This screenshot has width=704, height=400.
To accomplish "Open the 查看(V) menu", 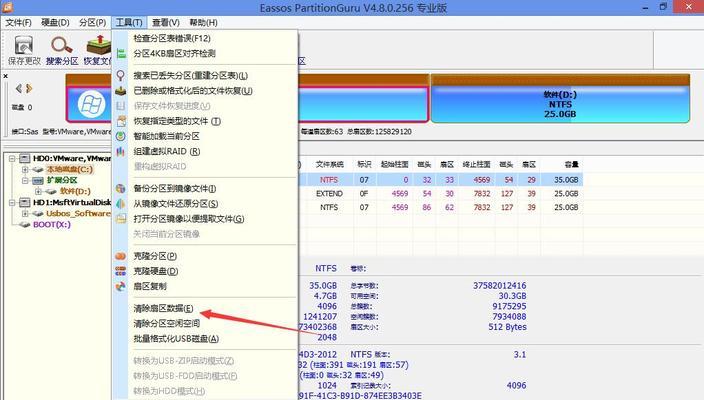I will pyautogui.click(x=166, y=22).
